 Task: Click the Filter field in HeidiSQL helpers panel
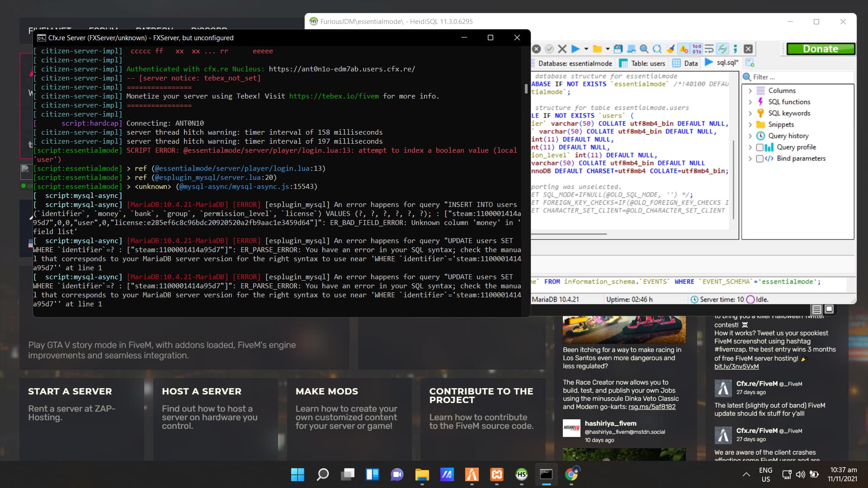(798, 77)
